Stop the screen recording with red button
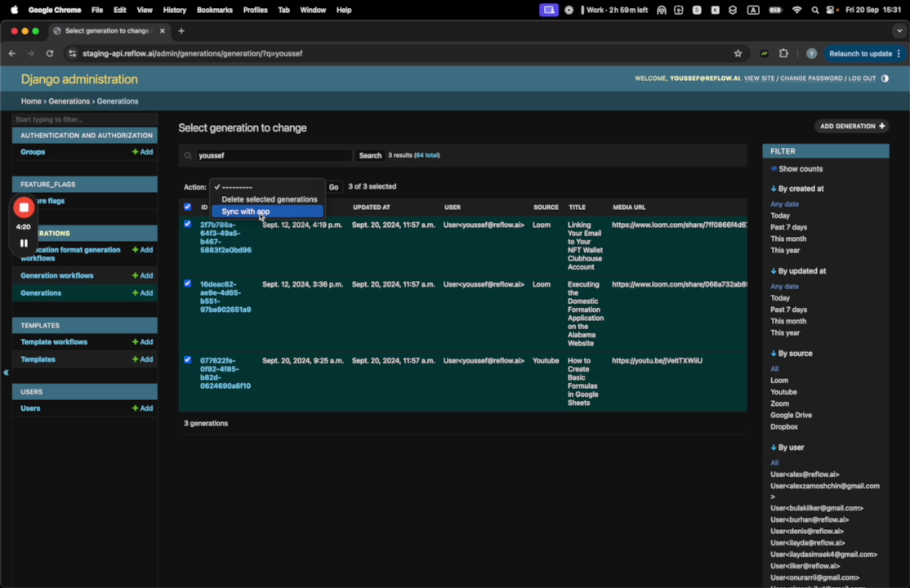910x588 pixels. coord(24,207)
